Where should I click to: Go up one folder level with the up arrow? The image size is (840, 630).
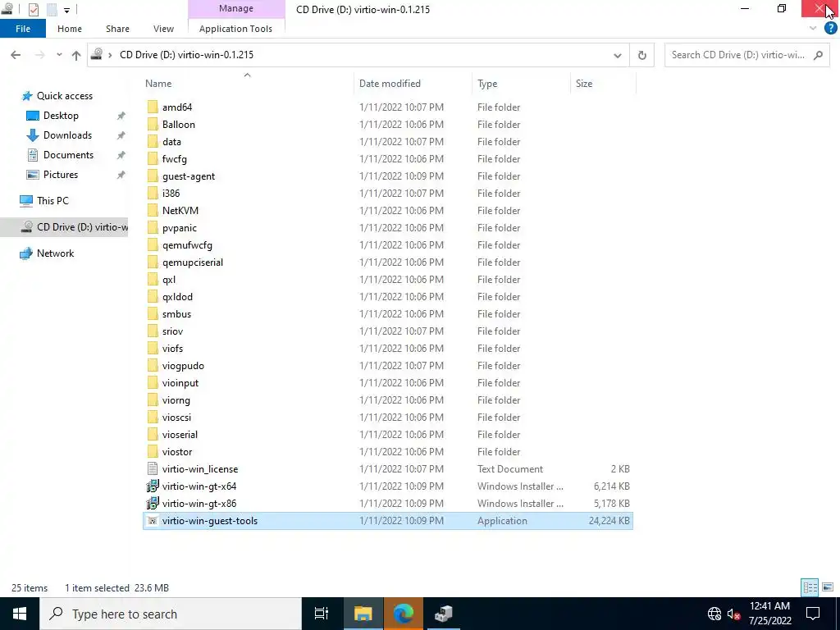pos(76,55)
